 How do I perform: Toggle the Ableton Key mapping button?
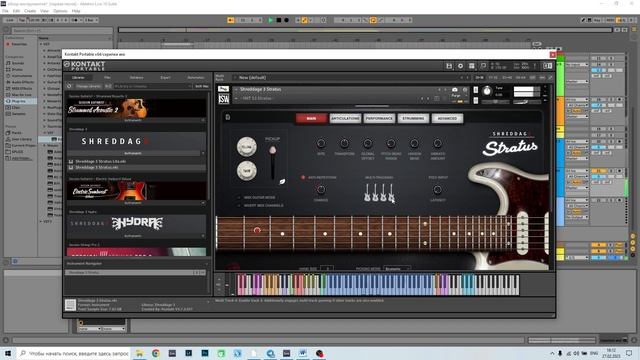pyautogui.click(x=598, y=20)
